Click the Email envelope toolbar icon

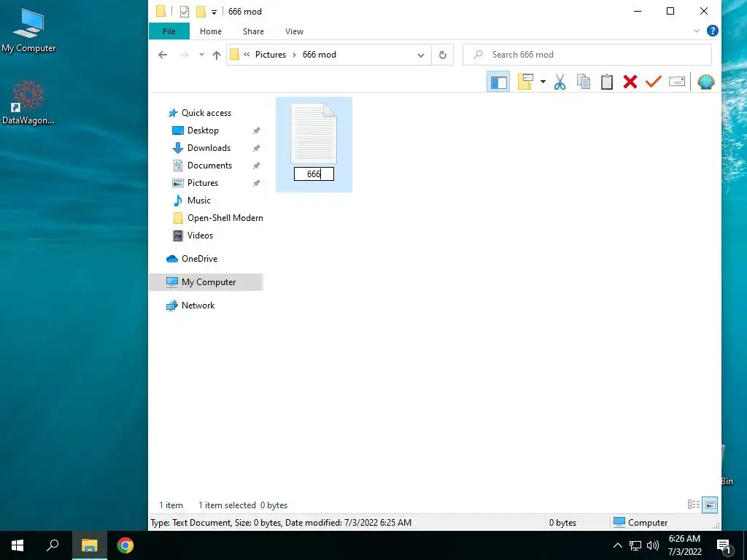[676, 82]
